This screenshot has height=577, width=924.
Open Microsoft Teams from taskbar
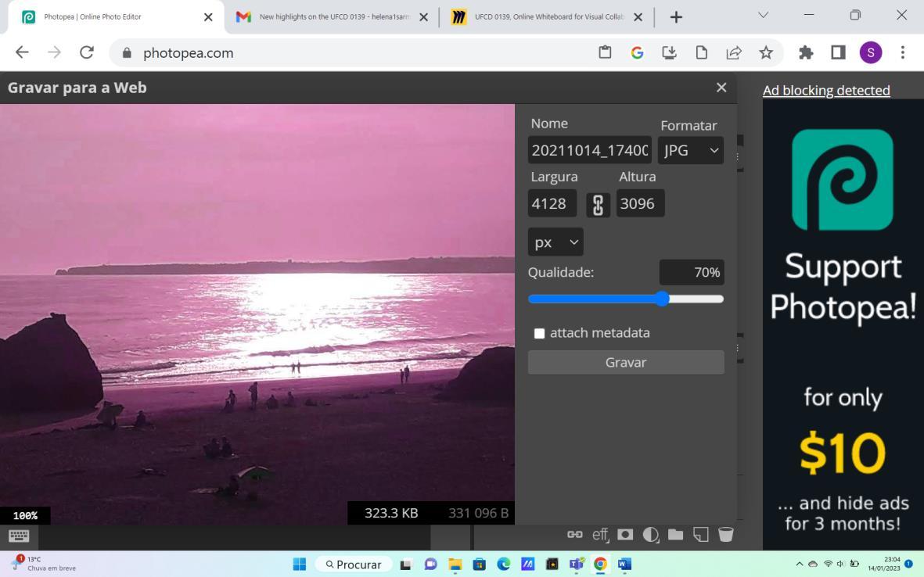[577, 564]
